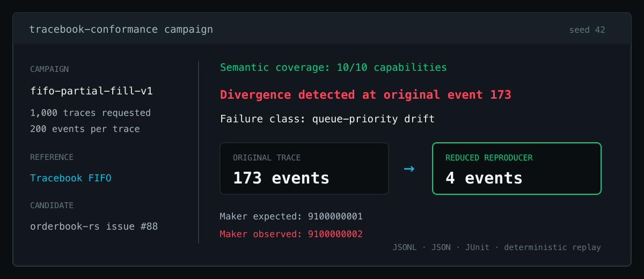Click the tracebook-conformance campaign title
The width and height of the screenshot is (644, 279).
[x=121, y=29]
